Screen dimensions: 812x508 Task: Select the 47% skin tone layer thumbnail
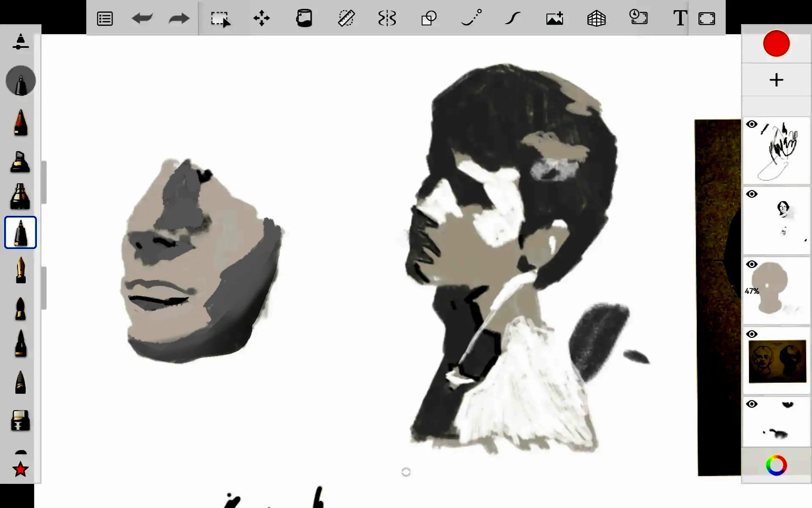click(777, 290)
